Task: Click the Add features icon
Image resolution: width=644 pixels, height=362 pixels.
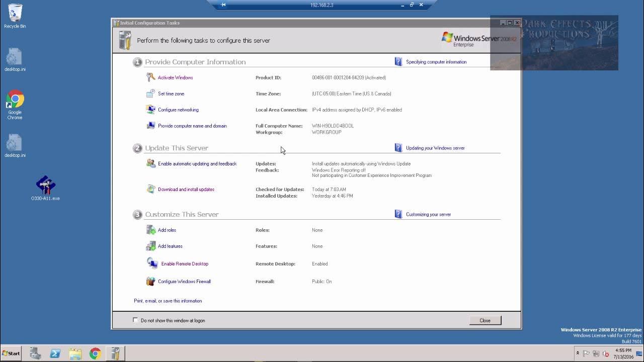Action: [151, 246]
